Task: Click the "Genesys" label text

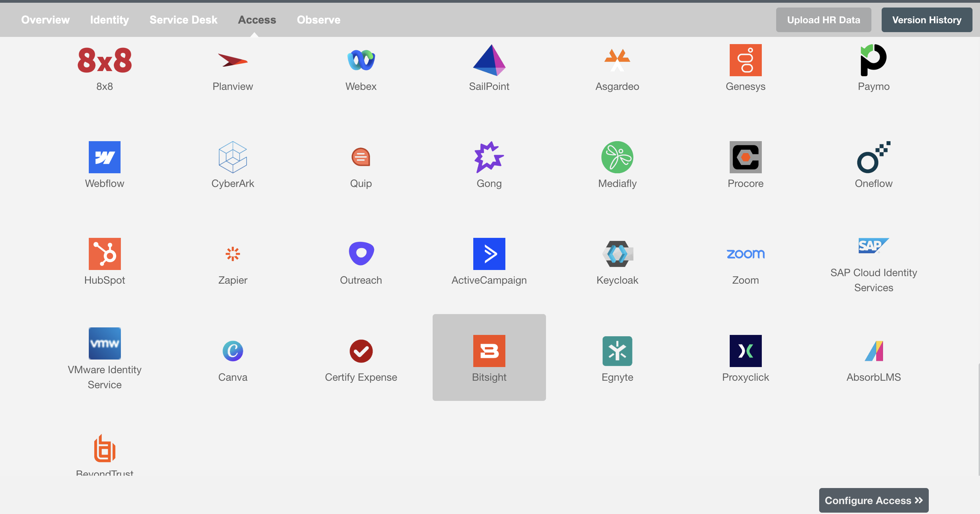Action: click(x=745, y=86)
